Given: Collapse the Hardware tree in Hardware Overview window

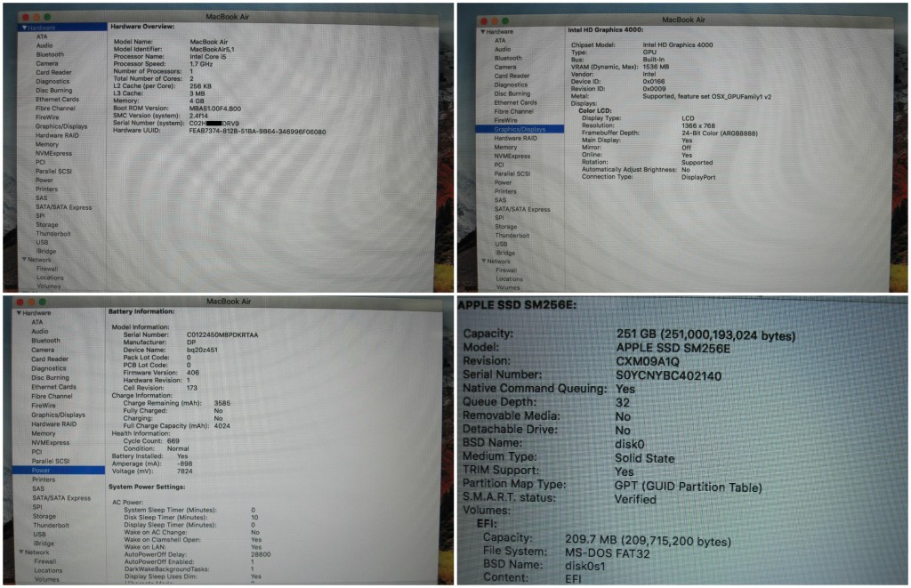Looking at the screenshot, I should pyautogui.click(x=24, y=28).
